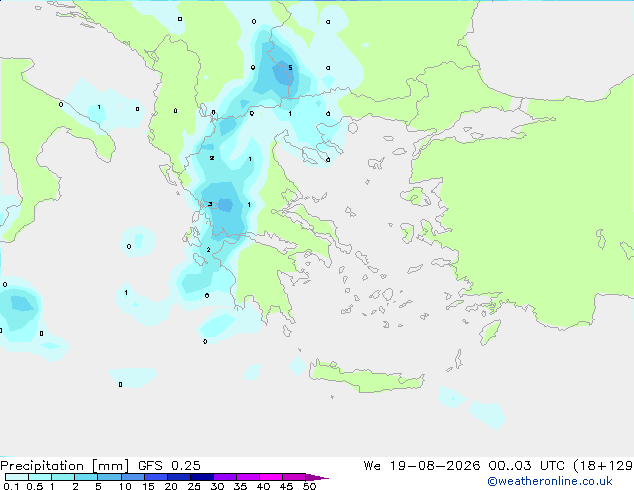
Task: Click the 30–35 mm legend color swatch
Action: pyautogui.click(x=224, y=477)
